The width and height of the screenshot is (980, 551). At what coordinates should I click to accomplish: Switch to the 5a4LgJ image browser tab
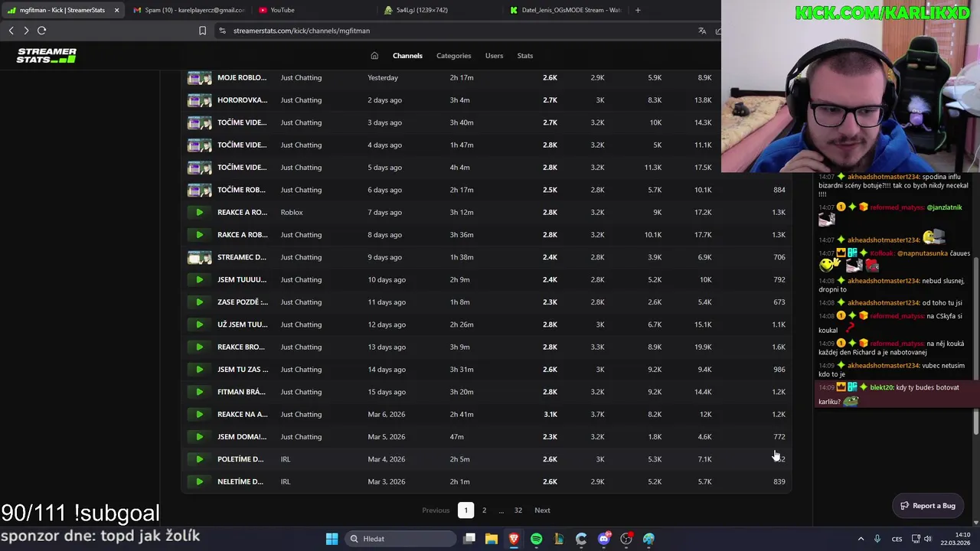click(x=440, y=10)
